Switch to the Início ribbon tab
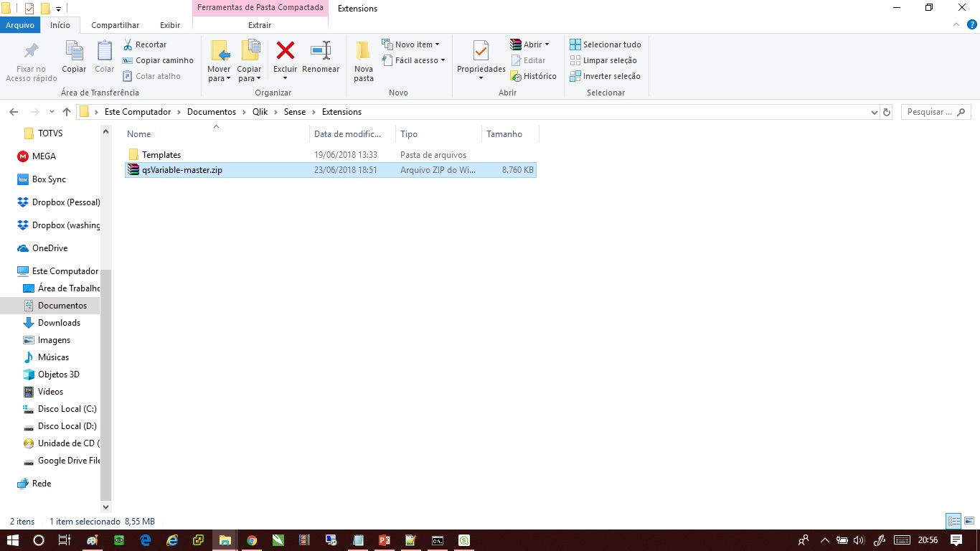980x551 pixels. 60,25
